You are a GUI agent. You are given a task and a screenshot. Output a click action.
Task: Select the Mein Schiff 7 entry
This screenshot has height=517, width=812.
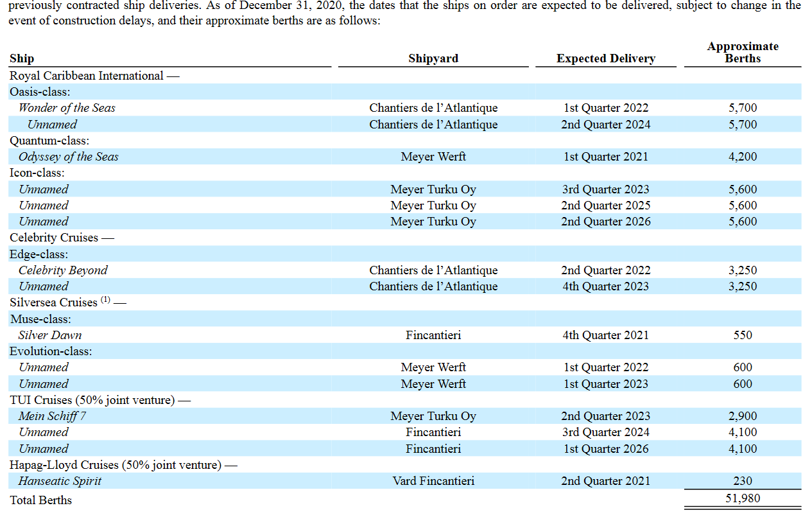coord(52,416)
